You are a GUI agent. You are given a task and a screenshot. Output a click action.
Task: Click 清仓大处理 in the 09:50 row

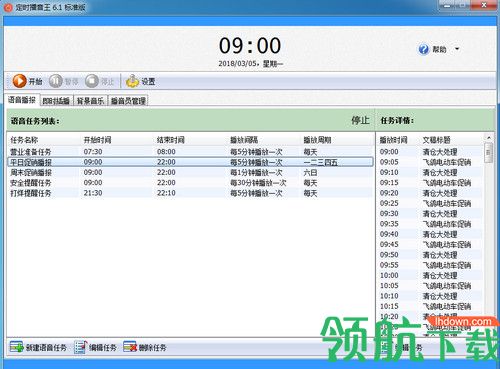pyautogui.click(x=440, y=255)
